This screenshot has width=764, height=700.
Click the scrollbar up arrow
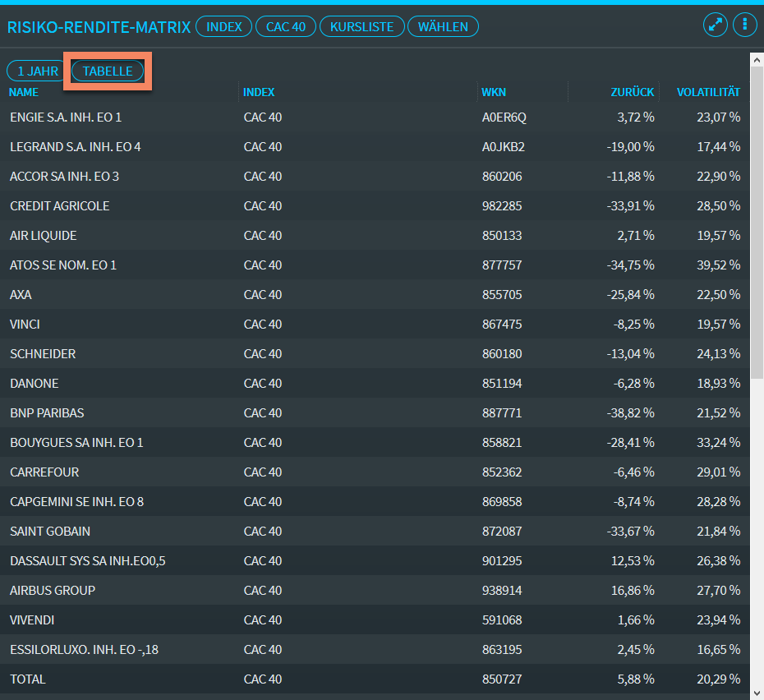point(757,60)
